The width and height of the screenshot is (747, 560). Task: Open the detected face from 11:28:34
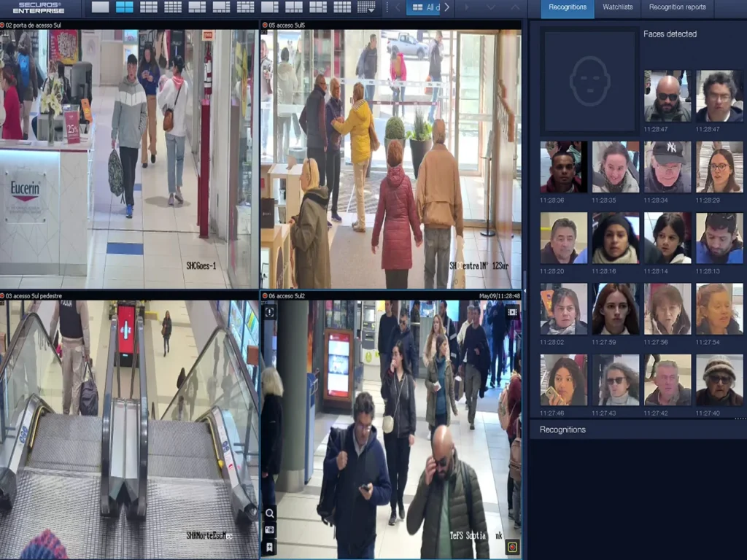[667, 167]
